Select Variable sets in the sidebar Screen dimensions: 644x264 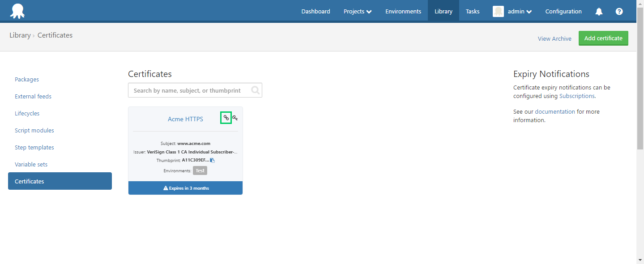click(31, 165)
